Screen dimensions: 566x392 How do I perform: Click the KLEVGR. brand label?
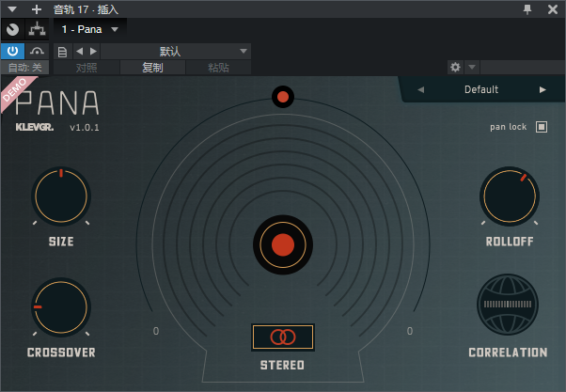[x=35, y=127]
